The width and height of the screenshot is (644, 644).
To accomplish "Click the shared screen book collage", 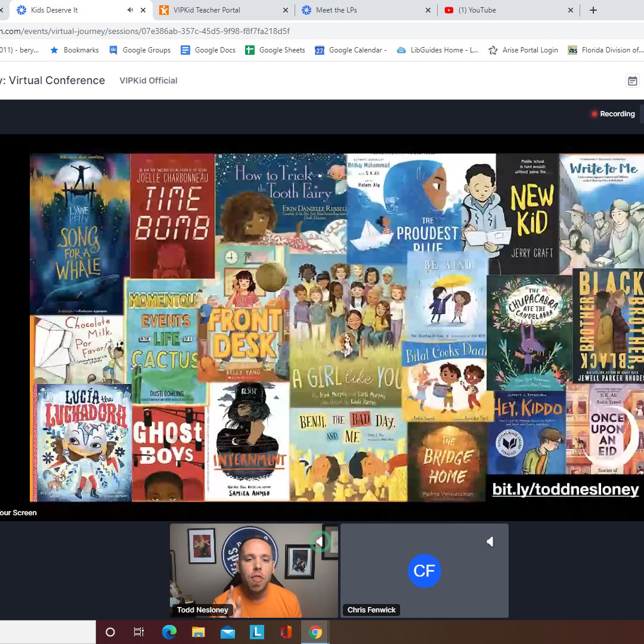I will [337, 327].
